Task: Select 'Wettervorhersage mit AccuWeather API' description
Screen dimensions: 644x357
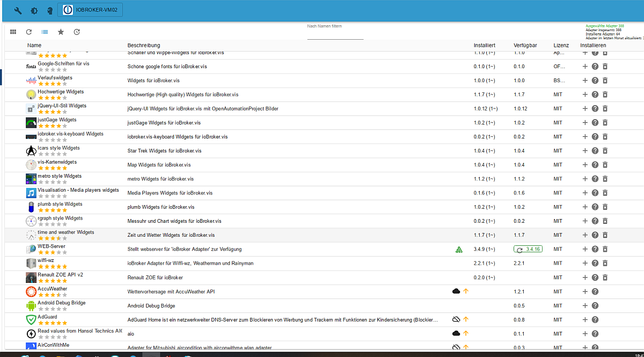Action: [171, 292]
